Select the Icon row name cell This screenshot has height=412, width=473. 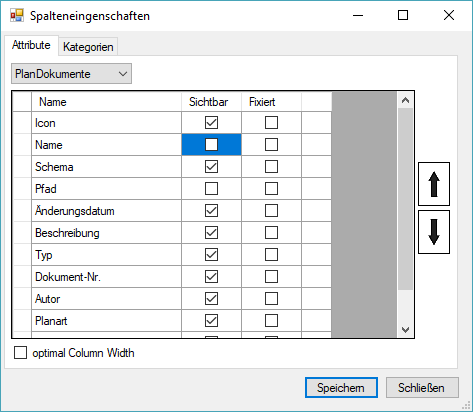107,123
